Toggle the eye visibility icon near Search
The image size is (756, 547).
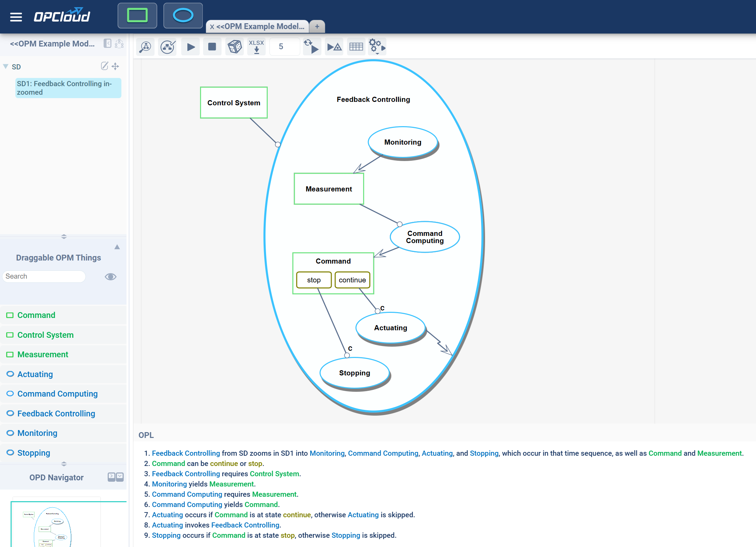pos(110,277)
